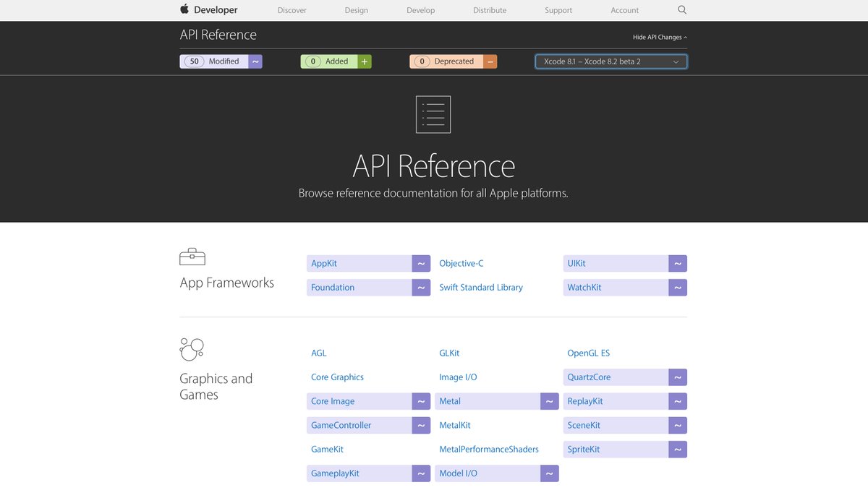Click the tilde badge next to AppKit
Image resolution: width=868 pixels, height=498 pixels.
coord(421,264)
